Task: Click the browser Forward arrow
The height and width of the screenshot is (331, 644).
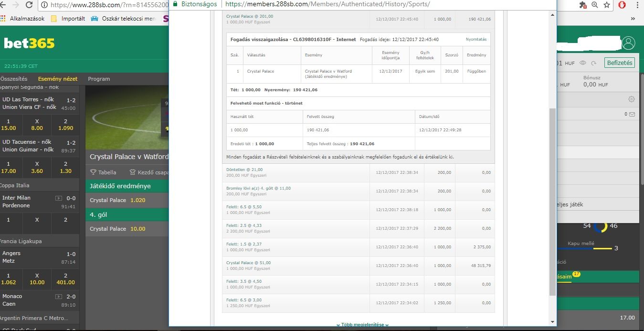Action: 15,5
